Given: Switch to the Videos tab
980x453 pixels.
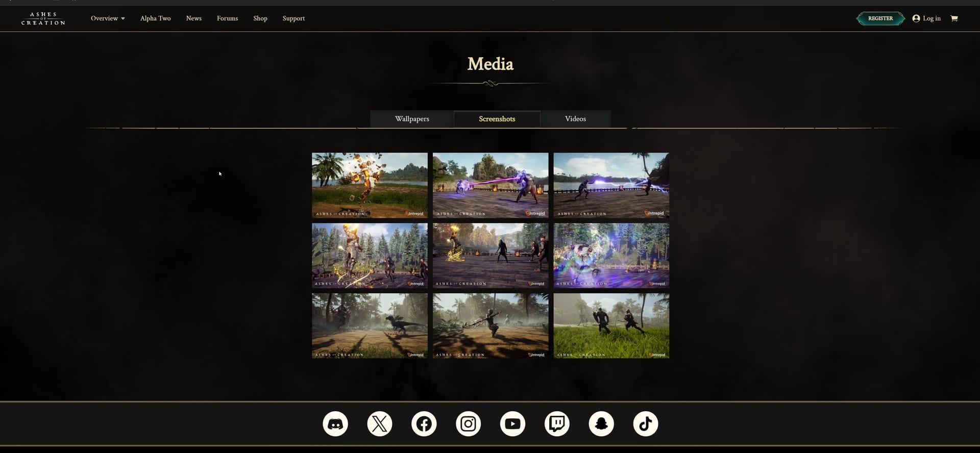Looking at the screenshot, I should coord(576,119).
